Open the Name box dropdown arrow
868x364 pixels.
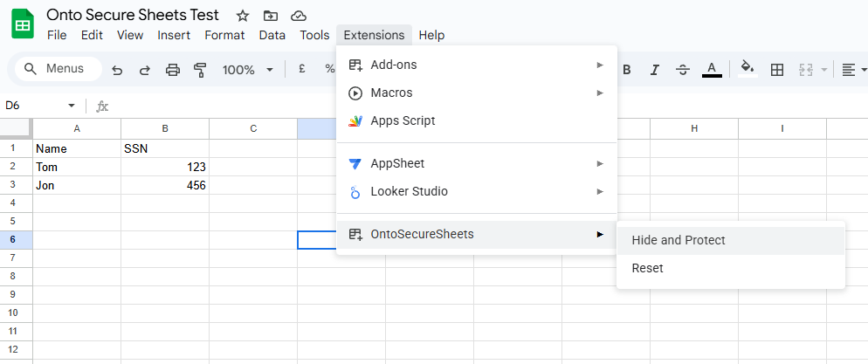[x=71, y=106]
